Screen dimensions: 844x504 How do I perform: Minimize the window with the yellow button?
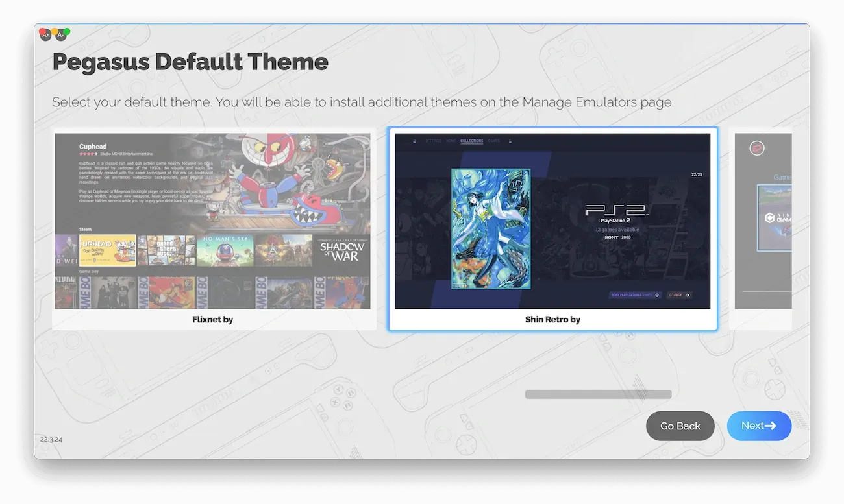pos(55,31)
